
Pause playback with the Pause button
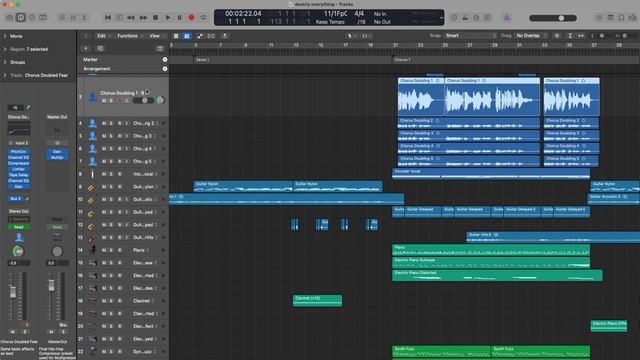point(180,18)
